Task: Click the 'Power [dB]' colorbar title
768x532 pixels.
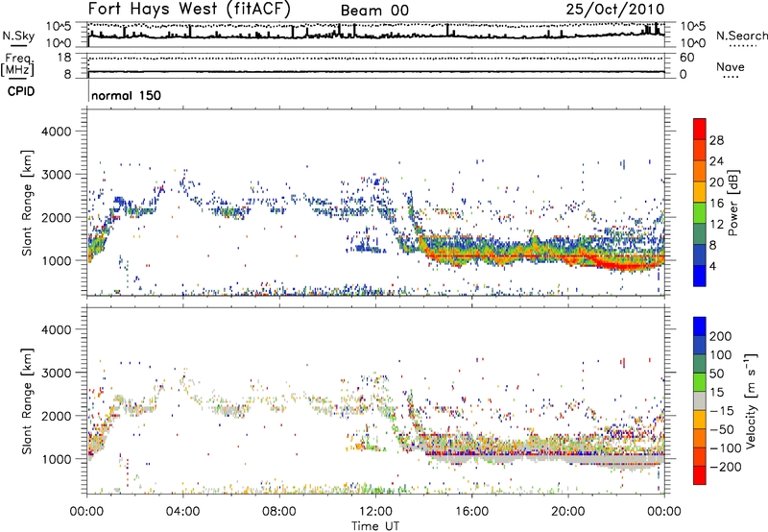Action: 732,203
